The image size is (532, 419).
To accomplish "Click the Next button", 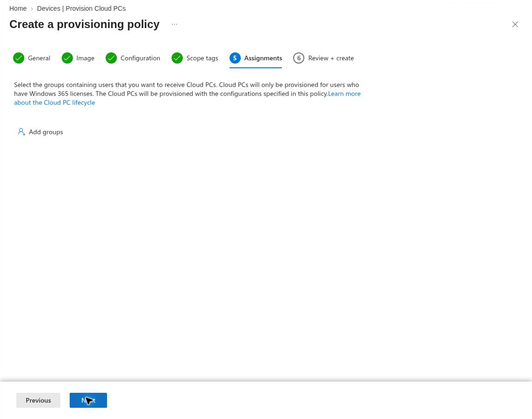I will [88, 400].
